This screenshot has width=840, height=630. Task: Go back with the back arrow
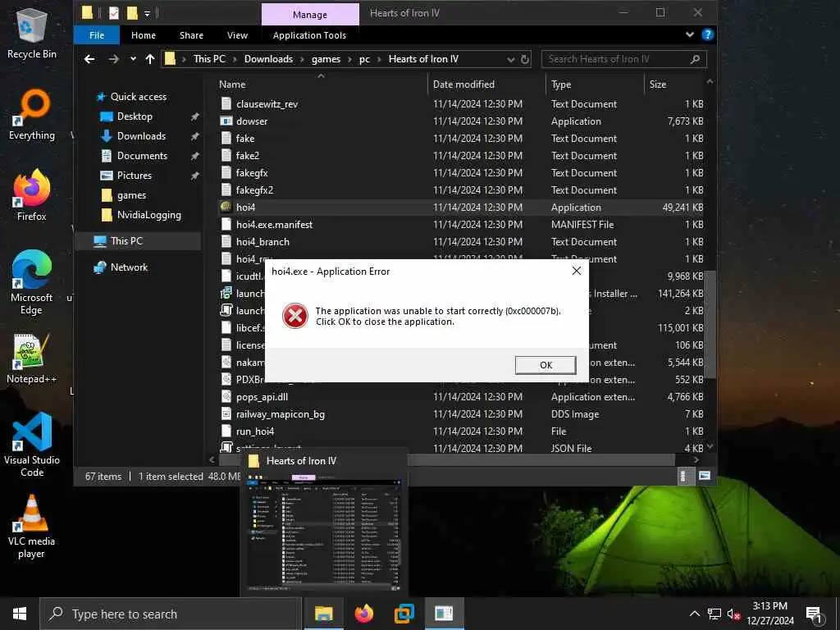(x=89, y=59)
